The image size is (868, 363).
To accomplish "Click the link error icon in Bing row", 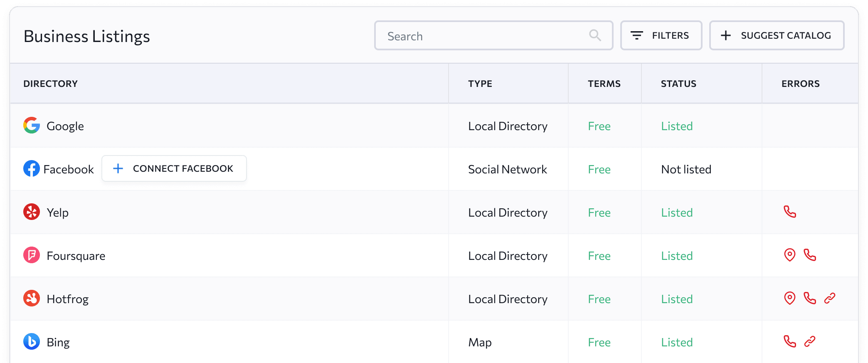I will click(x=810, y=341).
